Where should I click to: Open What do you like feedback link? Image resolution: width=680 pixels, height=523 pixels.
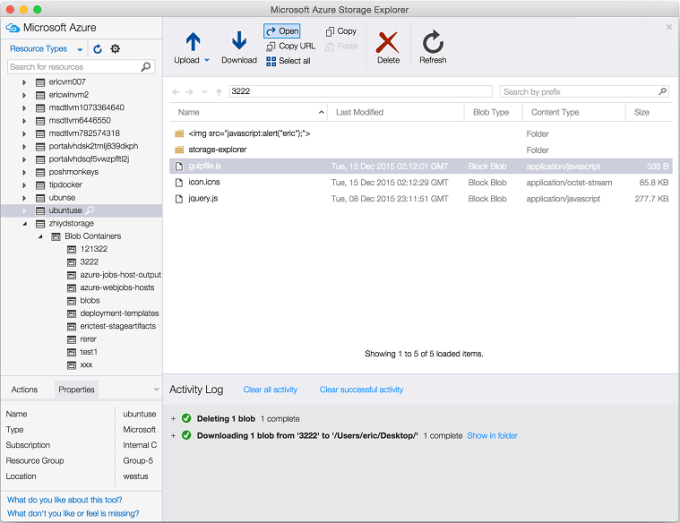tap(65, 500)
